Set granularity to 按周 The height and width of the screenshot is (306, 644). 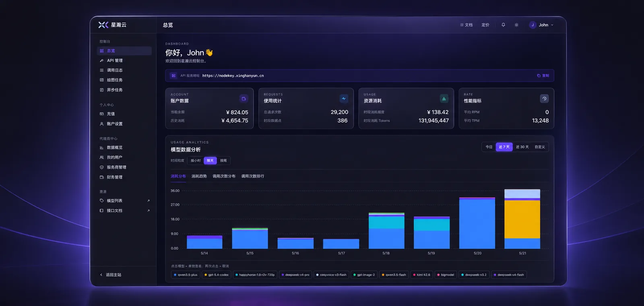click(223, 161)
